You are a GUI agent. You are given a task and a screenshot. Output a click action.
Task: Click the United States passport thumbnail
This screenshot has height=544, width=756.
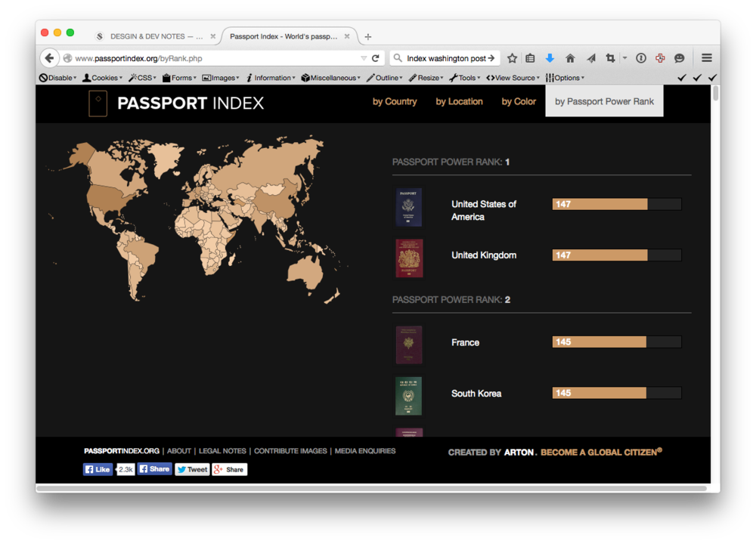[409, 208]
